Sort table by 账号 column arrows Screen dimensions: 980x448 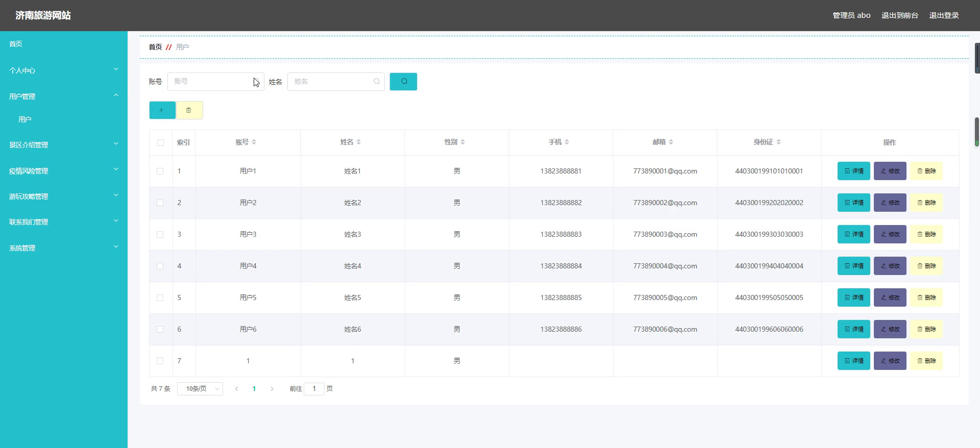tap(254, 142)
